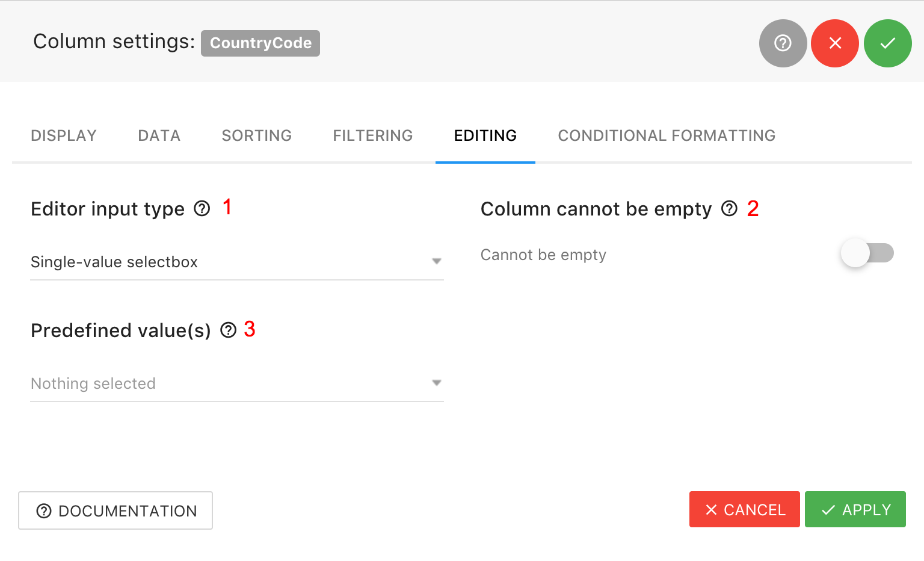The height and width of the screenshot is (561, 924).
Task: Open help icon next to Editor input type
Action: click(x=202, y=209)
